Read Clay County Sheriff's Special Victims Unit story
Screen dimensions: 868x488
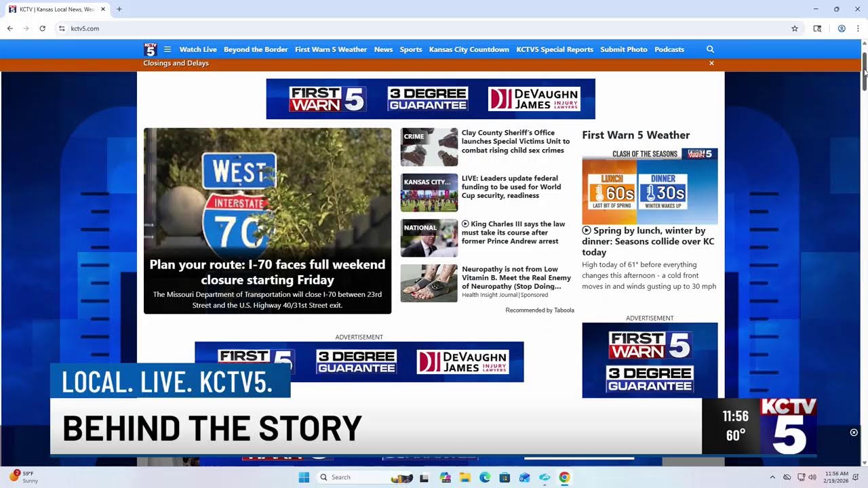tap(515, 142)
